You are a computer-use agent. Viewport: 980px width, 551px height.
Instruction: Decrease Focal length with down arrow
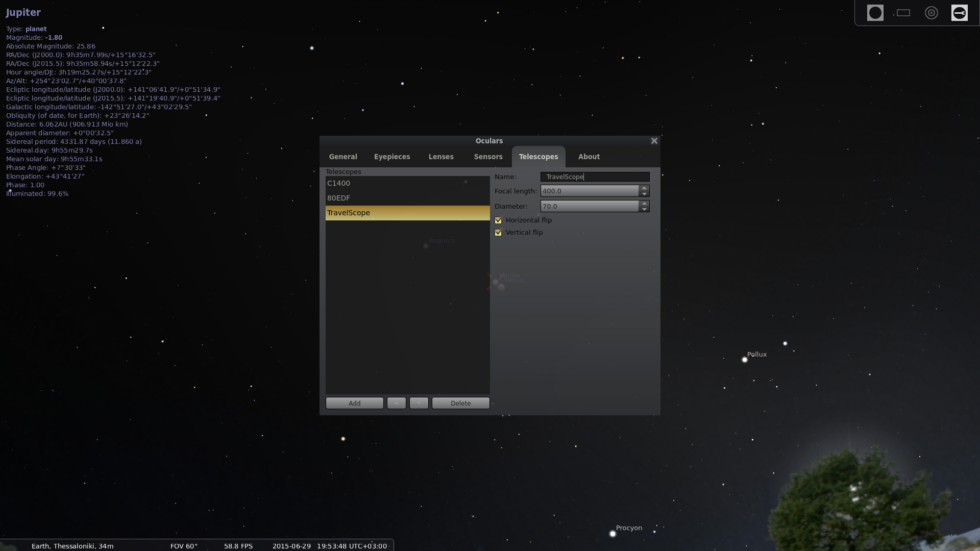coord(644,194)
